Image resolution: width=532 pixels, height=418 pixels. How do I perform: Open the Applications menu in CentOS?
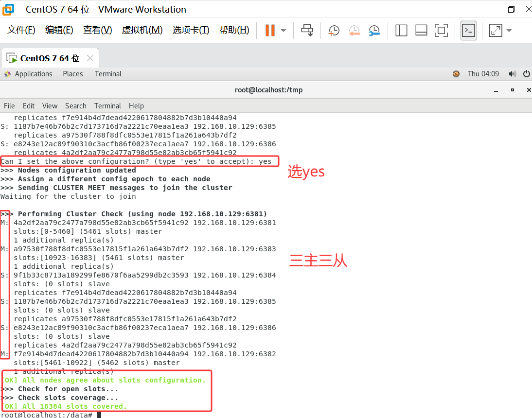34,74
